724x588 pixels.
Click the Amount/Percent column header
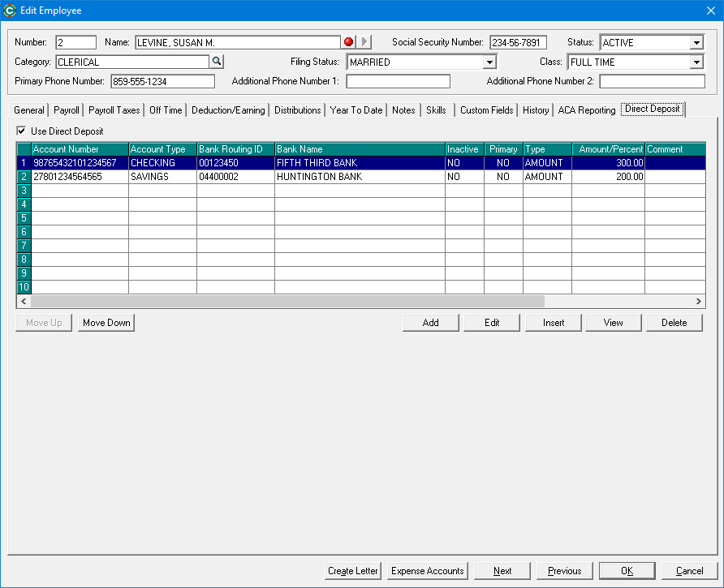coord(608,149)
